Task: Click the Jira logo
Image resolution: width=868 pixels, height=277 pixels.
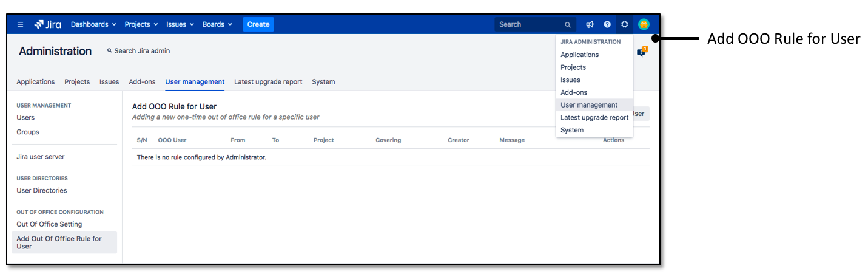Action: [x=48, y=24]
